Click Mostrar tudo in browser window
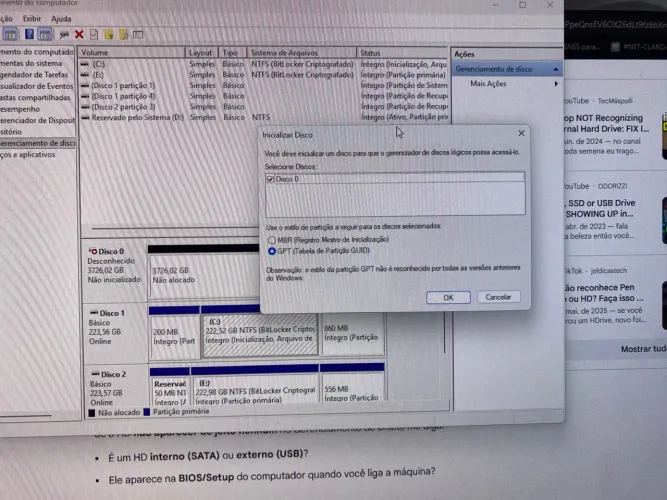The width and height of the screenshot is (667, 500). coord(643,349)
